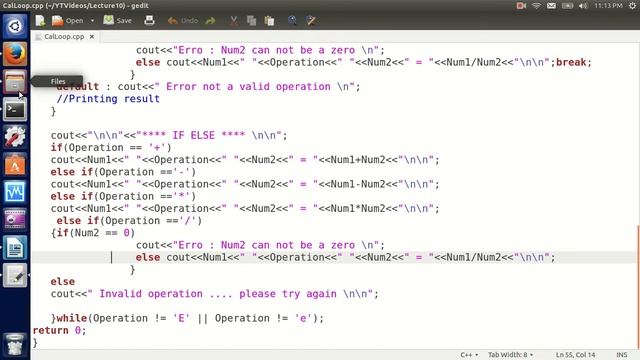Screen dimensions: 640x360
Task: Open system tools gear-wrench launcher icon
Action: click(x=15, y=137)
